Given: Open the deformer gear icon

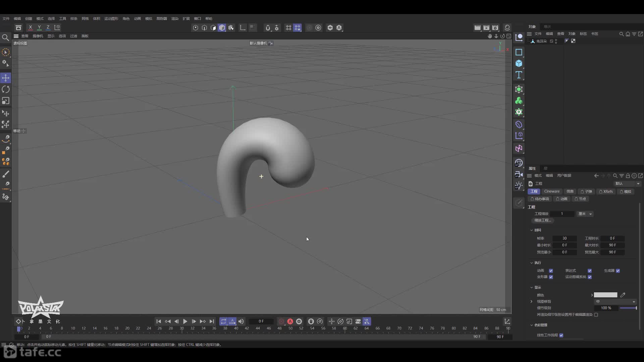Looking at the screenshot, I should [519, 112].
